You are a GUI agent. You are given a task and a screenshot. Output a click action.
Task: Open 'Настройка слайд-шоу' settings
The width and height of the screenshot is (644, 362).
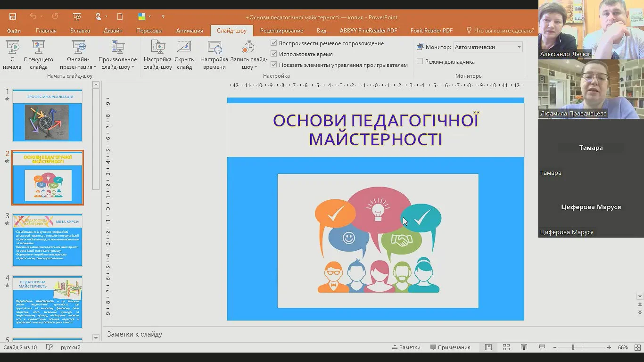[157, 55]
